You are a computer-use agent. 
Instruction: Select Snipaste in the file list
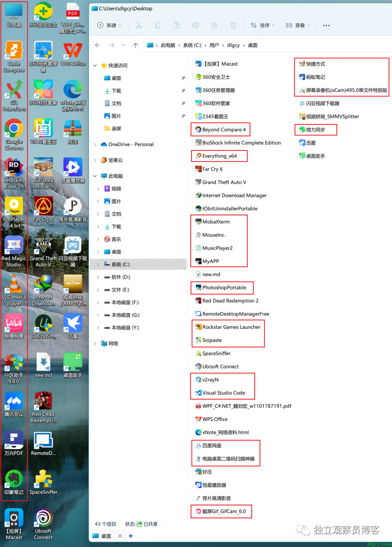[209, 340]
